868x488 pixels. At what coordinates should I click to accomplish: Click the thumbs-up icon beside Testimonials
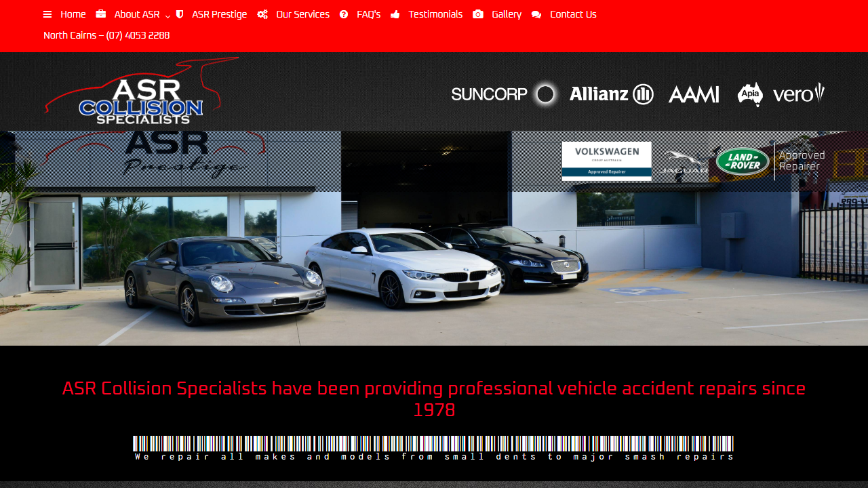click(x=395, y=14)
